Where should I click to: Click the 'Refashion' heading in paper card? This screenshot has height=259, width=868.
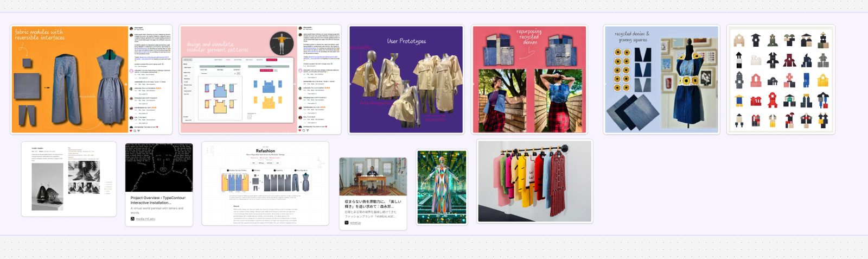265,151
